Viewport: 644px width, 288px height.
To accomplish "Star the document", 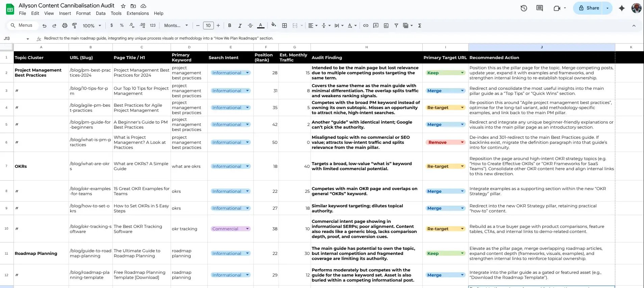I will (123, 6).
